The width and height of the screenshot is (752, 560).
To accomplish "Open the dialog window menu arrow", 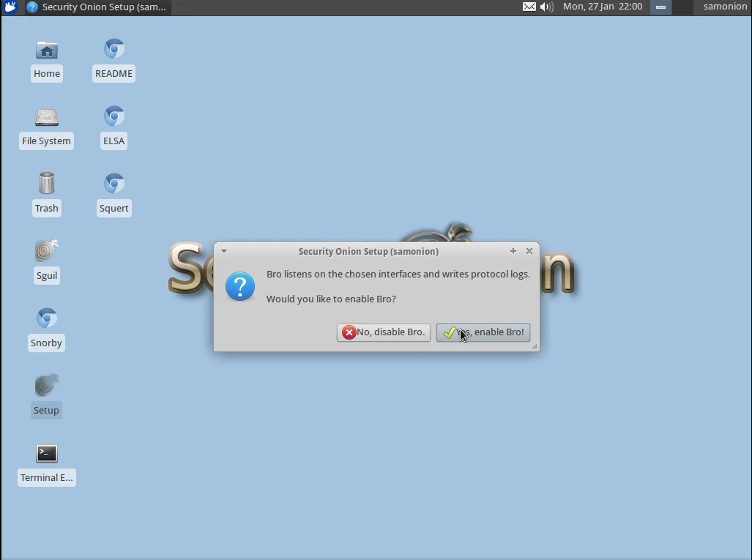I will pyautogui.click(x=224, y=251).
